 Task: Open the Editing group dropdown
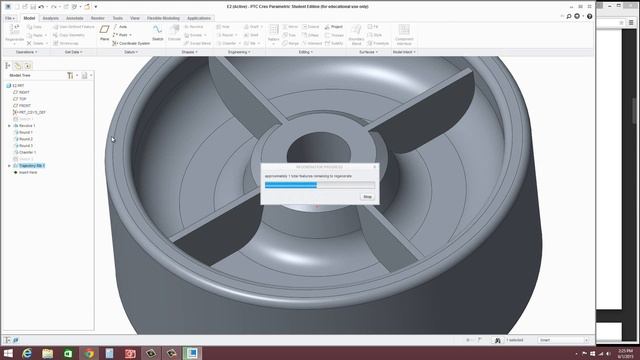click(306, 52)
